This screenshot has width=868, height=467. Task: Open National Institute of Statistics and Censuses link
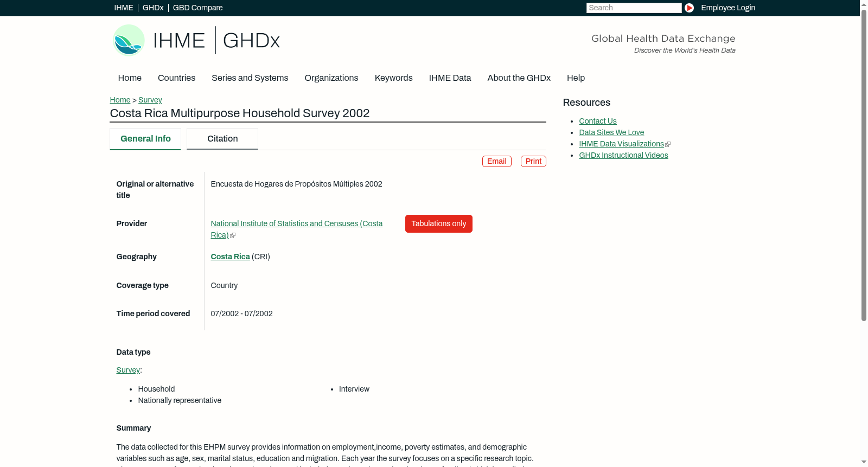point(297,229)
